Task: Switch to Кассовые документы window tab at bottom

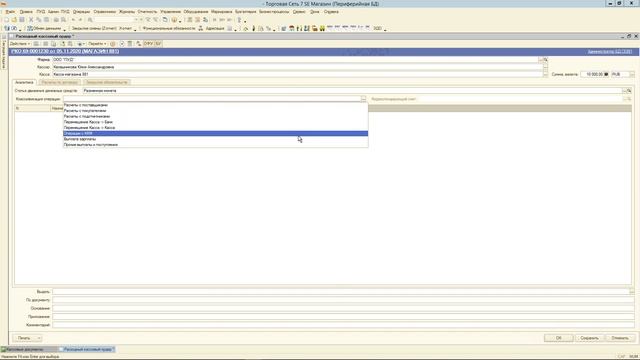Action: pos(28,349)
